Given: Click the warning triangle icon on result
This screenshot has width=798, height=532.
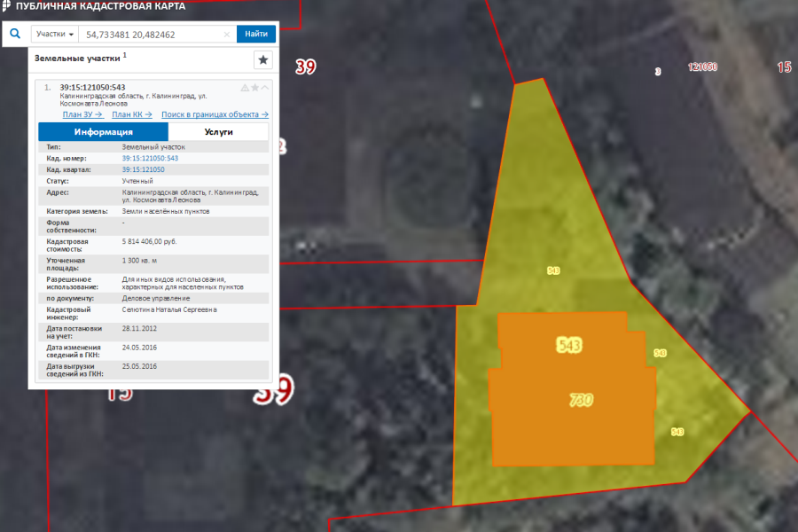Looking at the screenshot, I should coord(245,87).
